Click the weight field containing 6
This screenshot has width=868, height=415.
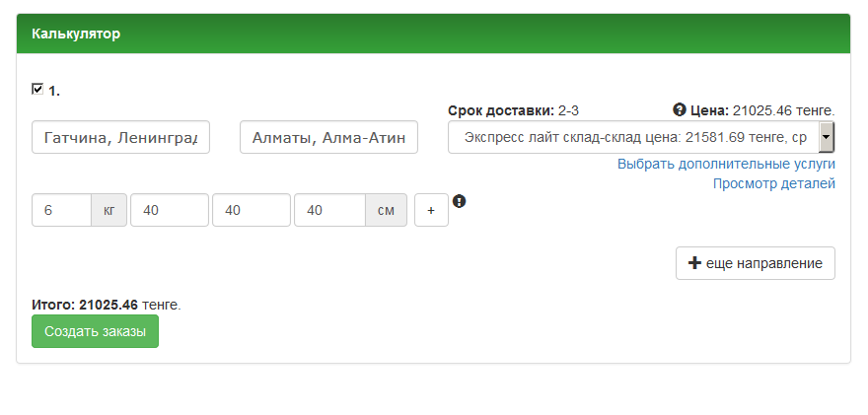tap(61, 210)
